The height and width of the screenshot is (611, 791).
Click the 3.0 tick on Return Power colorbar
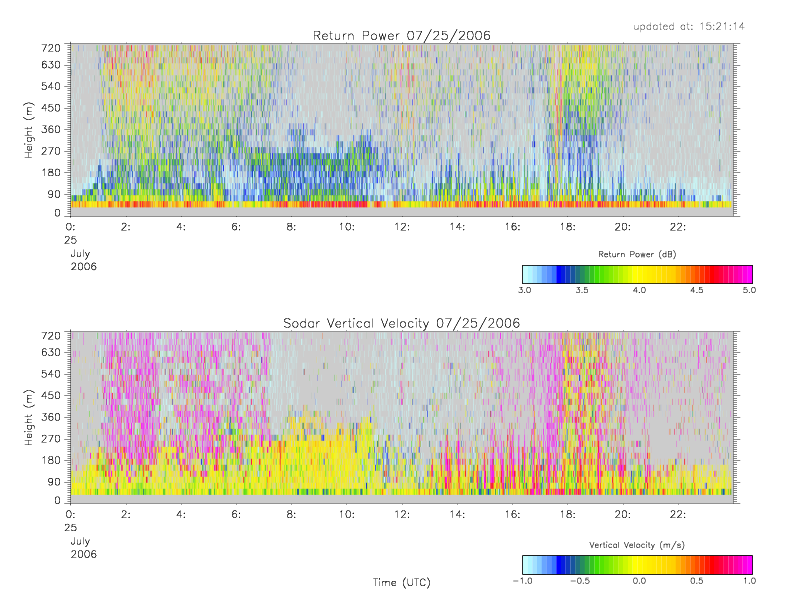point(525,290)
